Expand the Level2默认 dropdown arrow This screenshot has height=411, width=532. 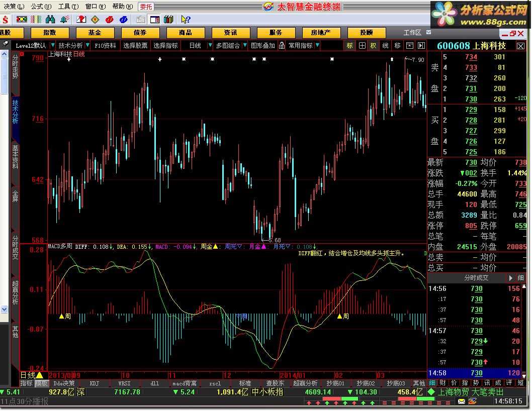pos(53,45)
